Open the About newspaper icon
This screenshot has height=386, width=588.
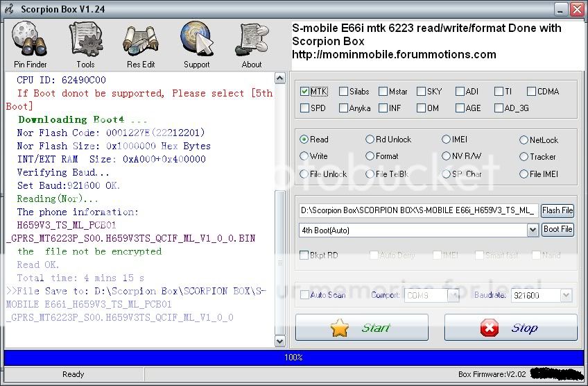coord(252,44)
